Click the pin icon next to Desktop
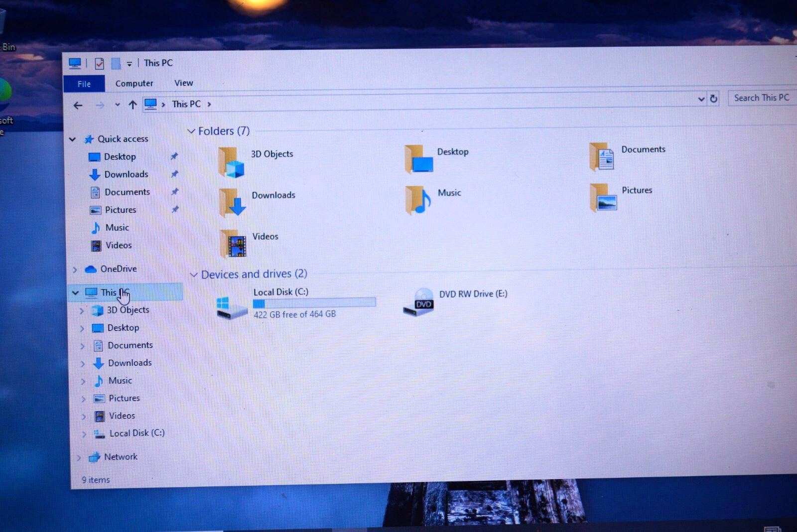This screenshot has height=532, width=797. click(x=174, y=156)
